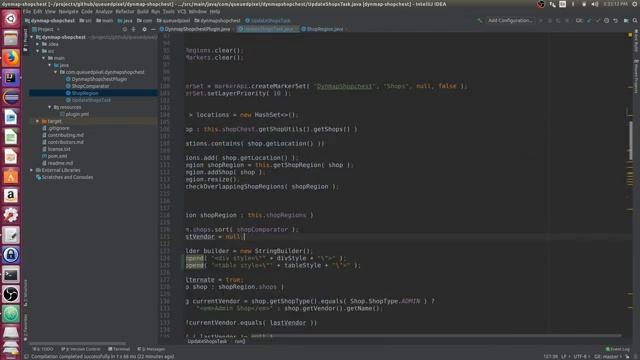Screen dimensions: 640x360
Task: Open System Settings gear in dock
Action: click(x=11, y=216)
